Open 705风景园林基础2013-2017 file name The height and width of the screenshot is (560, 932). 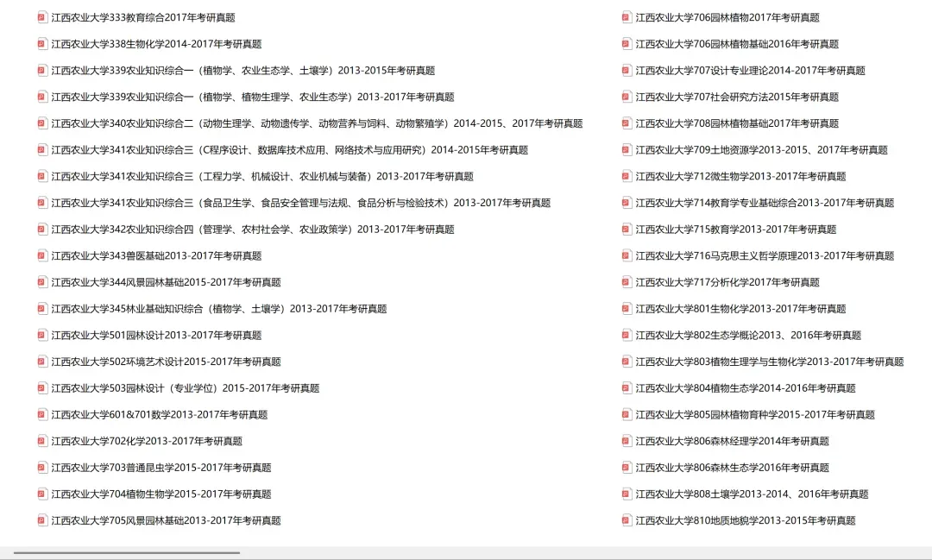(166, 520)
